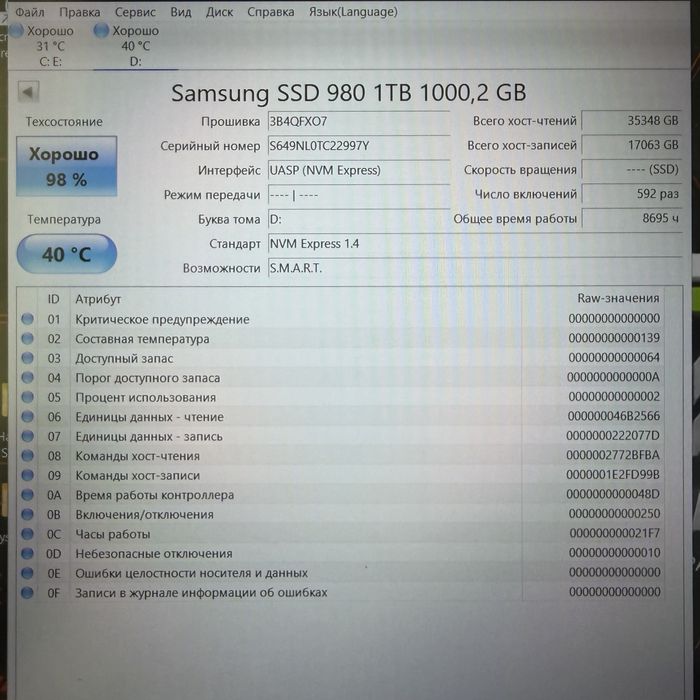Click the Возможности field S.M.A.R.T.

pos(475,268)
